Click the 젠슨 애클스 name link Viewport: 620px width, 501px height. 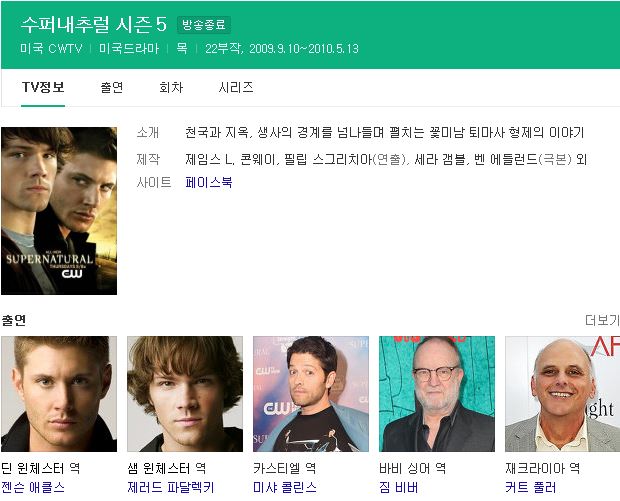[33, 487]
